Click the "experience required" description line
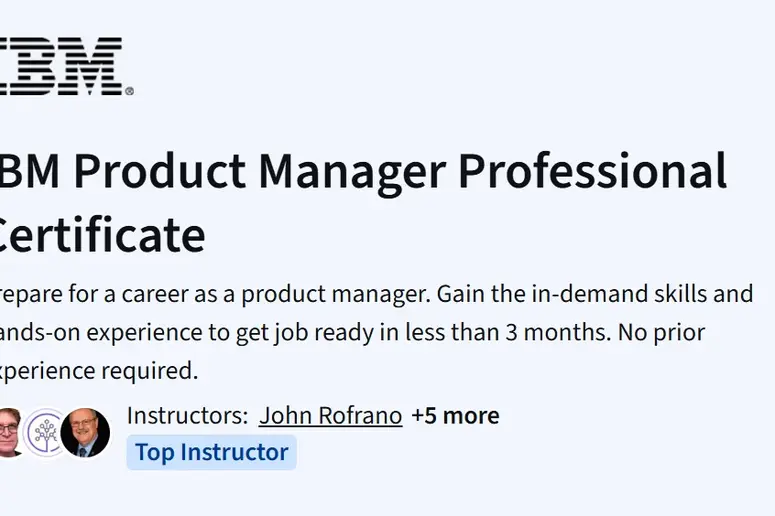Screen dimensions: 775x516 pos(100,370)
